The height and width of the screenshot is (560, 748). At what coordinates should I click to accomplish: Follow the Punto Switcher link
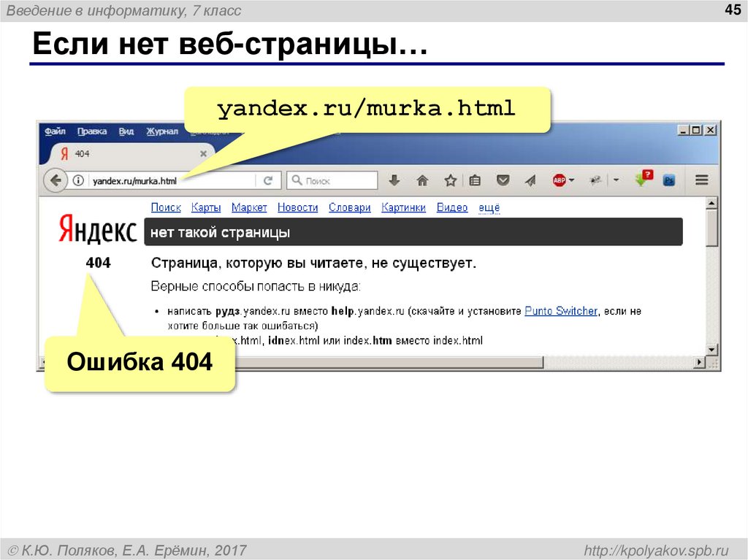[x=561, y=310]
